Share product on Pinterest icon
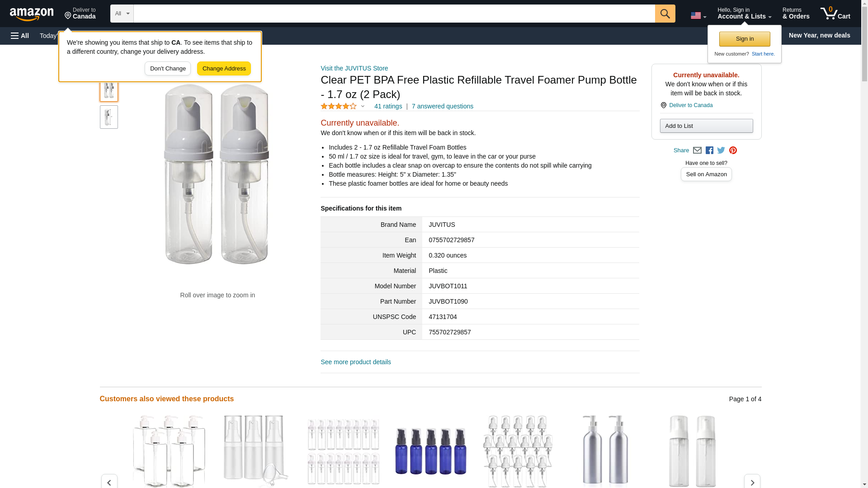868x488 pixels. point(733,150)
